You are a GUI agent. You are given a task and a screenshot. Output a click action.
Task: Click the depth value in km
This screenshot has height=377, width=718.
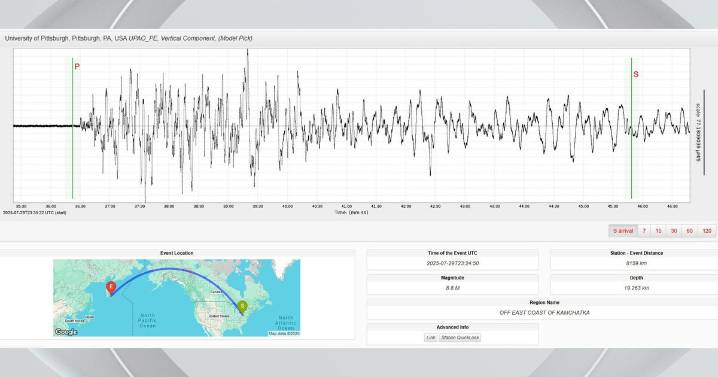pyautogui.click(x=636, y=288)
